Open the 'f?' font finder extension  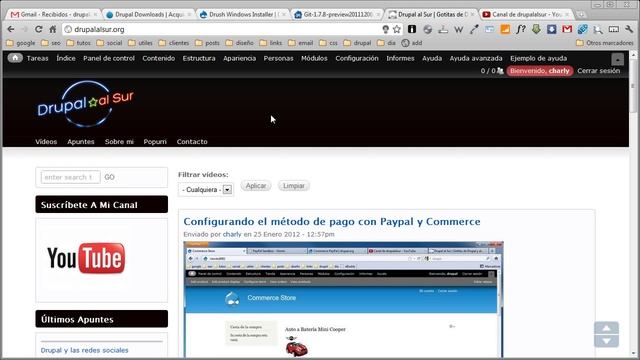pos(520,29)
